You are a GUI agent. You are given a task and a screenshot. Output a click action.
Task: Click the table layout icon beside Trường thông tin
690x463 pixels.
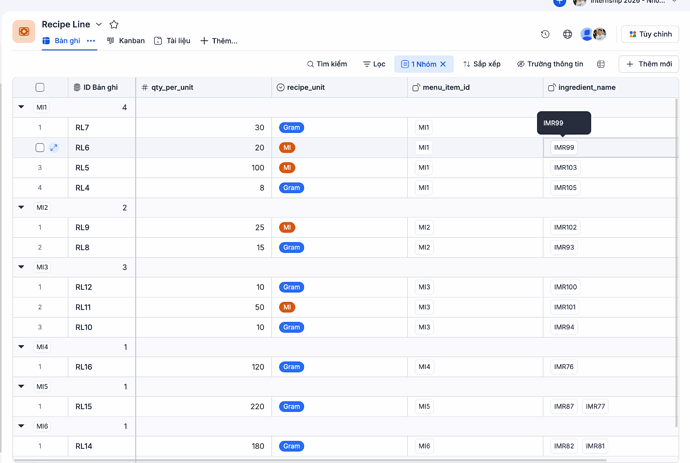coord(601,64)
